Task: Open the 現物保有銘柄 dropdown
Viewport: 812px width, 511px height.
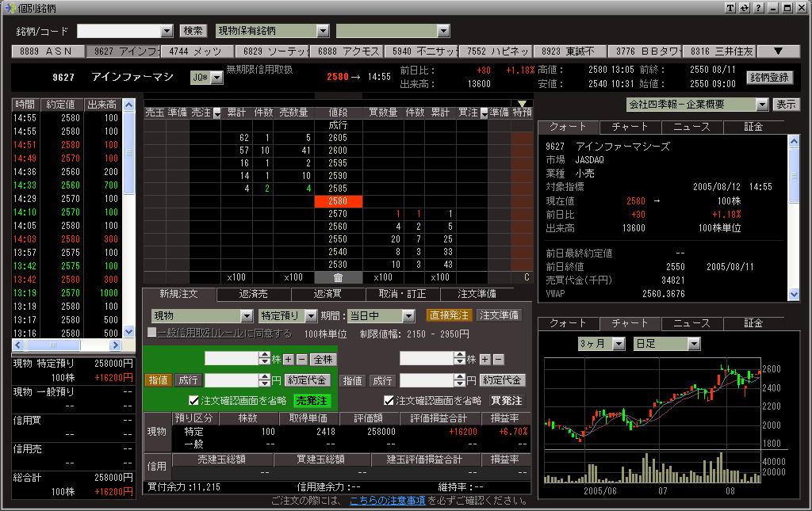Action: (x=323, y=31)
